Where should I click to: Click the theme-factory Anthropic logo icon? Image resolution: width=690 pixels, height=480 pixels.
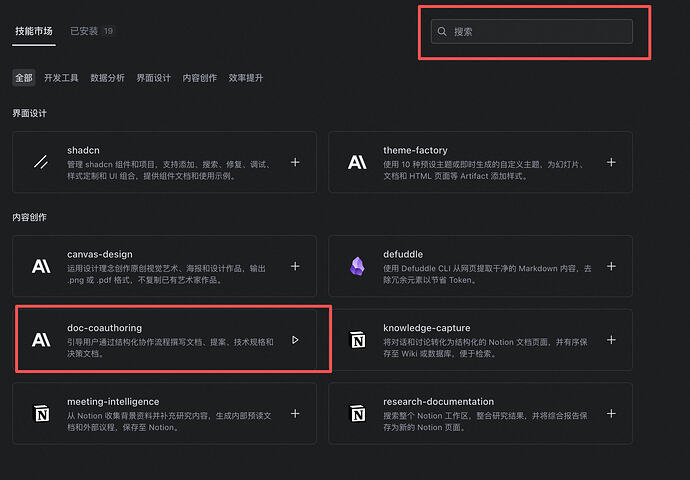(357, 162)
